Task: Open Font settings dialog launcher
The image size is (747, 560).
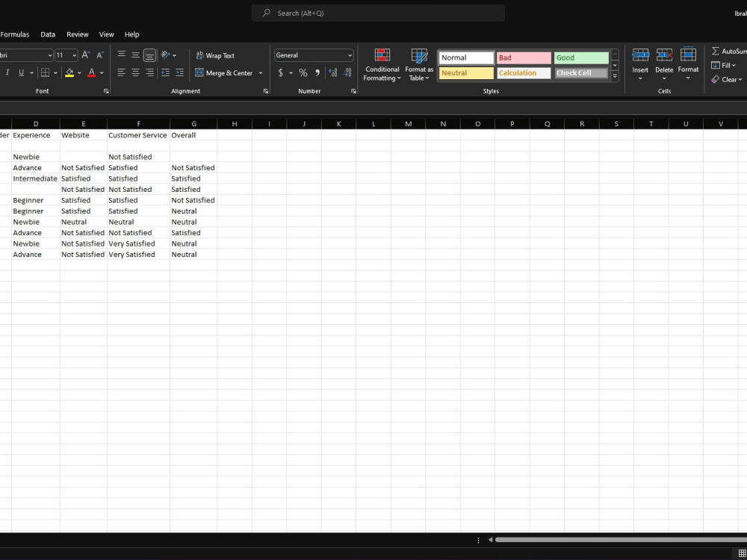Action: (x=106, y=91)
